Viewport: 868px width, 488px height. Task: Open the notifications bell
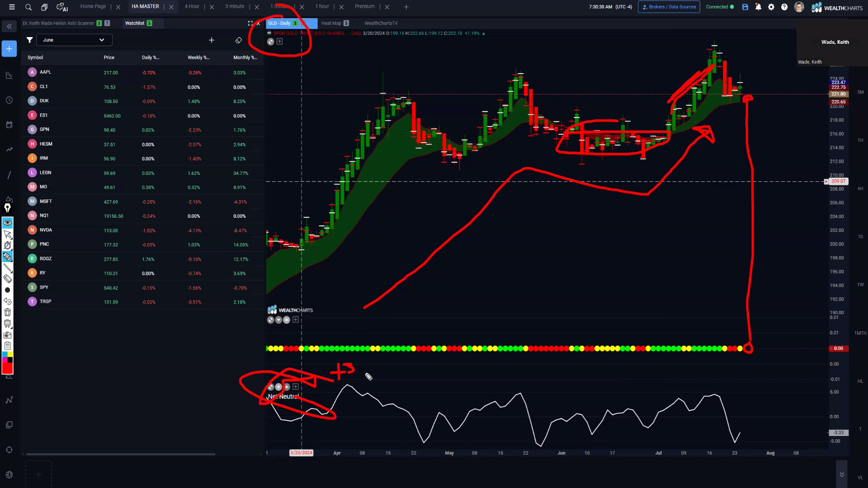click(x=758, y=7)
